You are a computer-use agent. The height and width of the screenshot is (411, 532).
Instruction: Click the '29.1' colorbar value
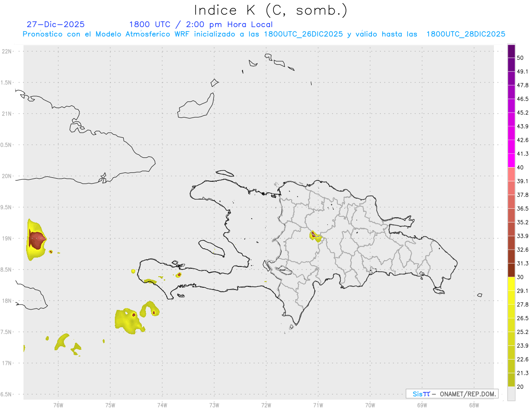pyautogui.click(x=523, y=291)
